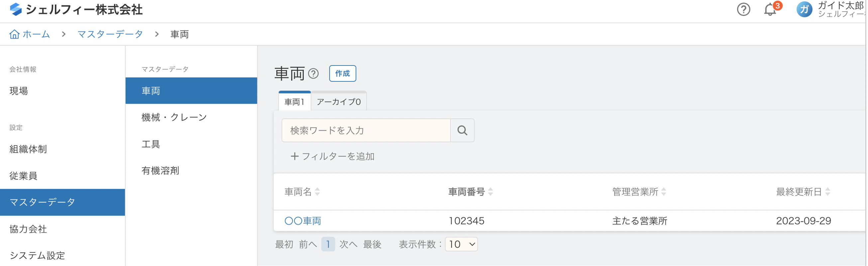Click the magnifier search icon button
Image resolution: width=868 pixels, height=266 pixels.
click(x=462, y=130)
